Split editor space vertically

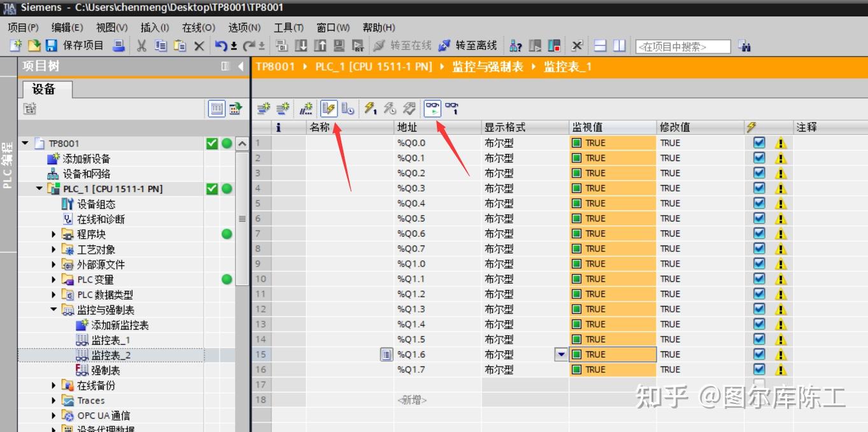(619, 46)
